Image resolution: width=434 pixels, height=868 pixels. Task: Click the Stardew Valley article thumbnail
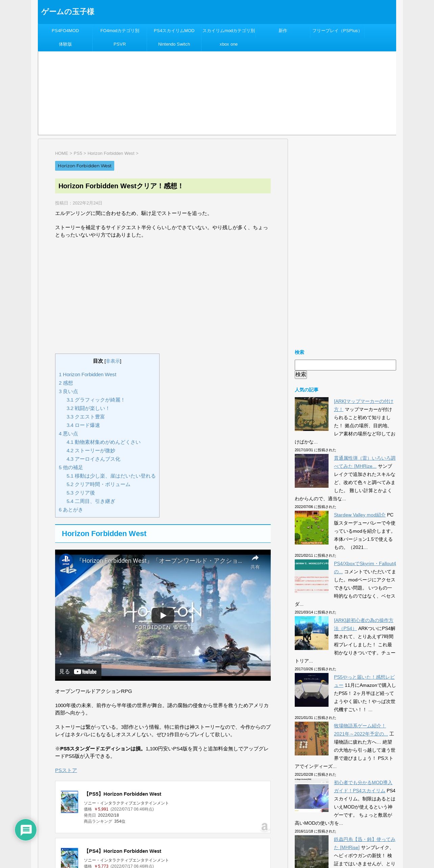pos(312,528)
